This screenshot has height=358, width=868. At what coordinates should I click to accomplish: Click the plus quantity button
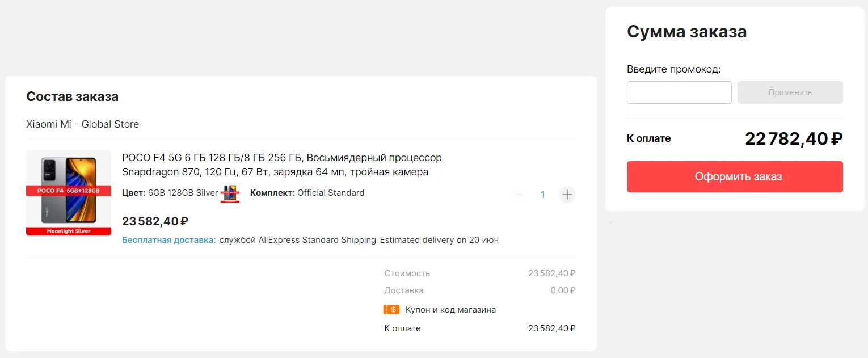(x=567, y=195)
